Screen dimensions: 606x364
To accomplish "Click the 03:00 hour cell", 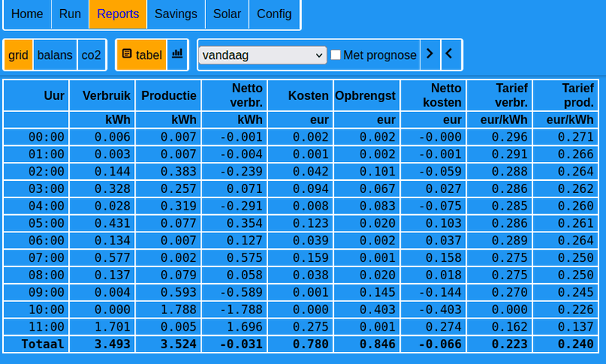I will pyautogui.click(x=36, y=188).
